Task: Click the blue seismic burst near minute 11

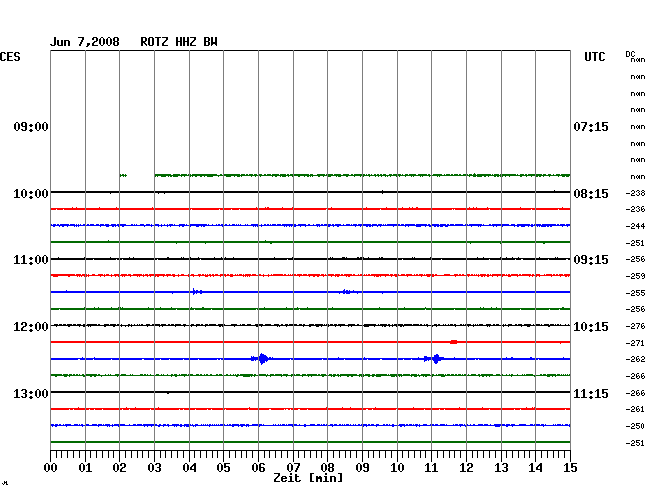Action: [x=434, y=359]
